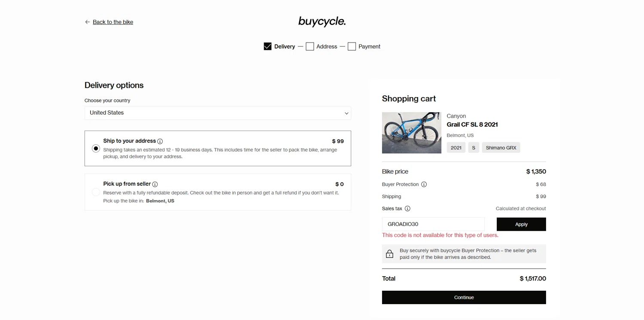This screenshot has height=320, width=644.
Task: Select the Ship to your address radio button
Action: point(96,148)
